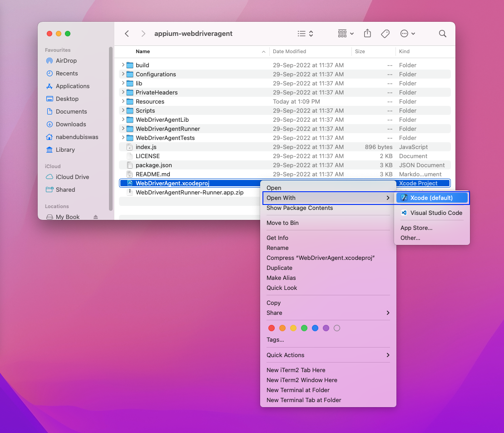This screenshot has width=504, height=433.
Task: Expand the WebDriverAgentLib folder
Action: (123, 119)
